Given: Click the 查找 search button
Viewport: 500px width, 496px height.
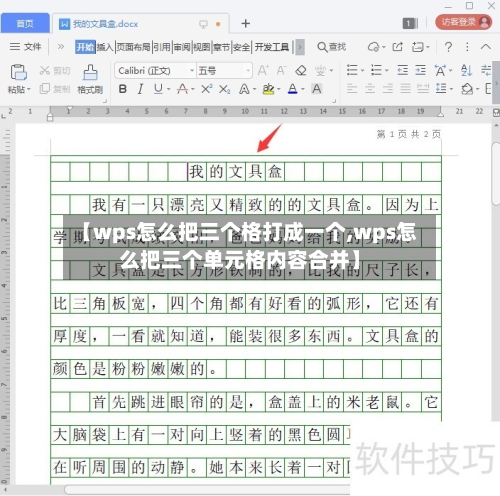Looking at the screenshot, I should click(x=332, y=47).
